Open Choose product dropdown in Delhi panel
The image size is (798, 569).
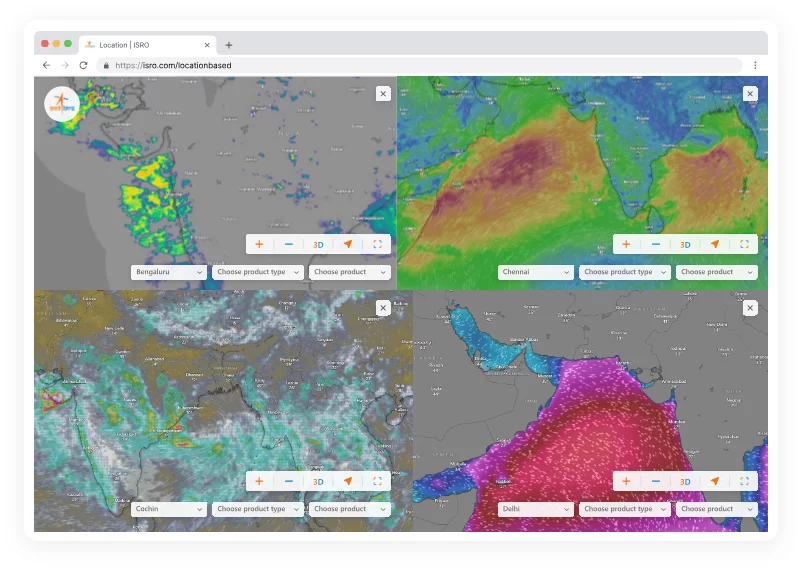tap(717, 509)
